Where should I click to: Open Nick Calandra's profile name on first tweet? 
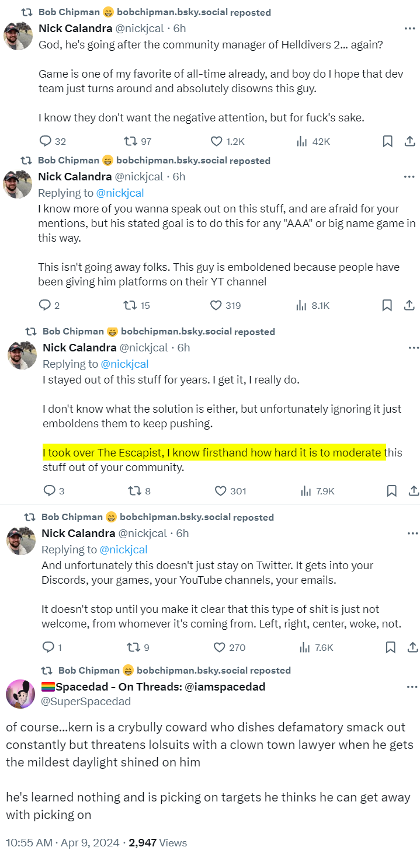(75, 28)
